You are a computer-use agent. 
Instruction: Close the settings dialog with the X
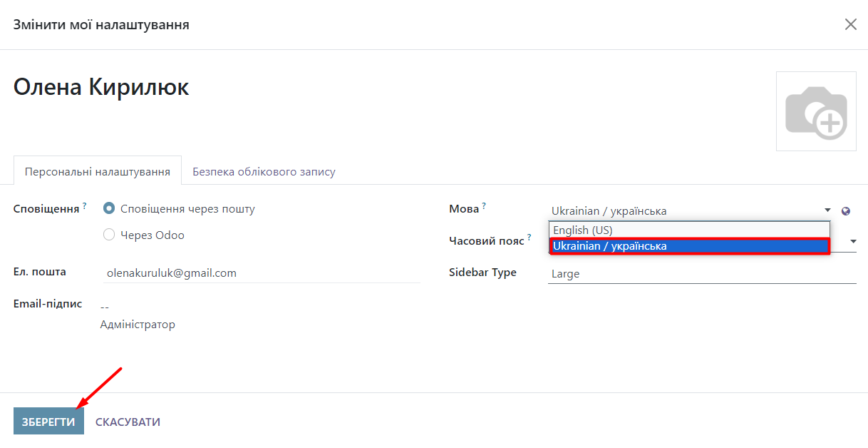click(850, 24)
